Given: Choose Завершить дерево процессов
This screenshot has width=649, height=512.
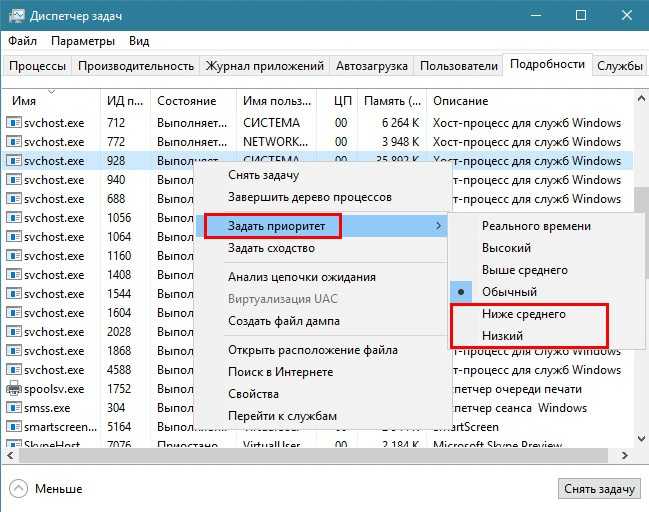Looking at the screenshot, I should click(310, 197).
